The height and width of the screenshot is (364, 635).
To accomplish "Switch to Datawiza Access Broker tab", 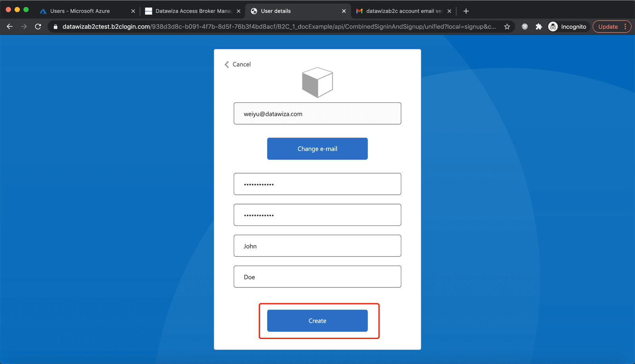I will 192,11.
